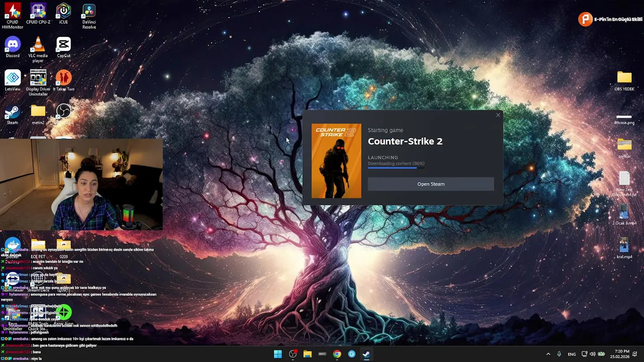
Task: Open Display Driver Uninstaller shortcut
Action: 38,83
